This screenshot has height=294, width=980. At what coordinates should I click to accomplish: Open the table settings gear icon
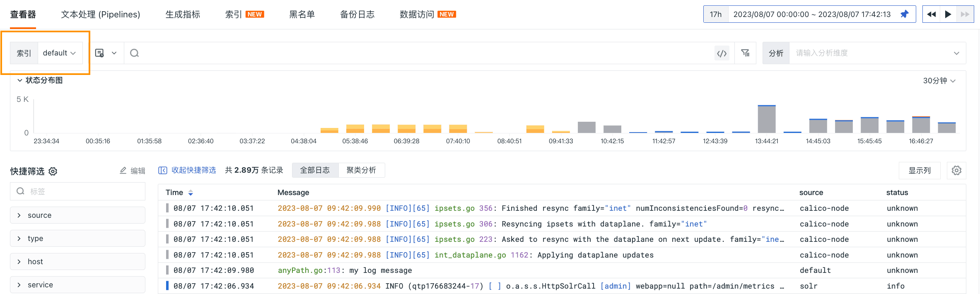pyautogui.click(x=956, y=171)
